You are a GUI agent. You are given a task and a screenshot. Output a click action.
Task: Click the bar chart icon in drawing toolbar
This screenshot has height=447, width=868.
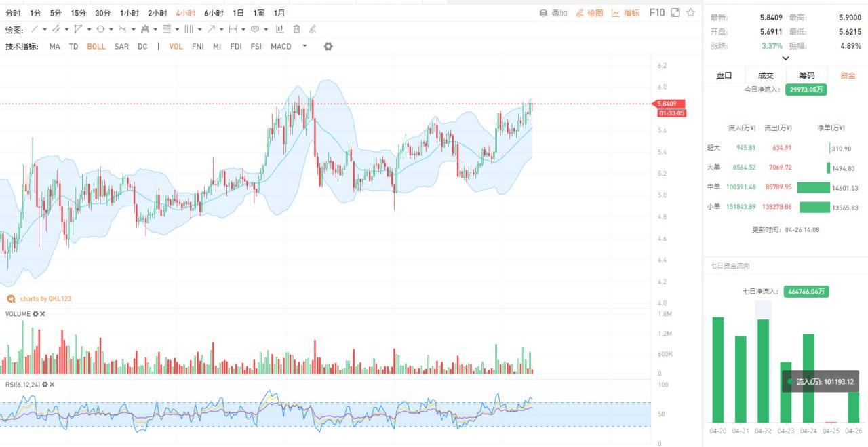(279, 29)
